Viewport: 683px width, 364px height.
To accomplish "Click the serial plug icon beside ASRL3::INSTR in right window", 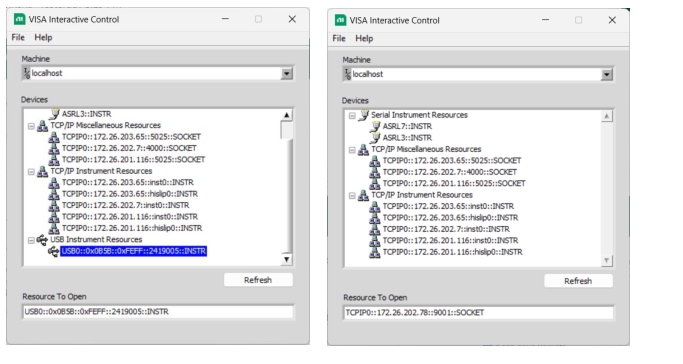I will point(375,138).
